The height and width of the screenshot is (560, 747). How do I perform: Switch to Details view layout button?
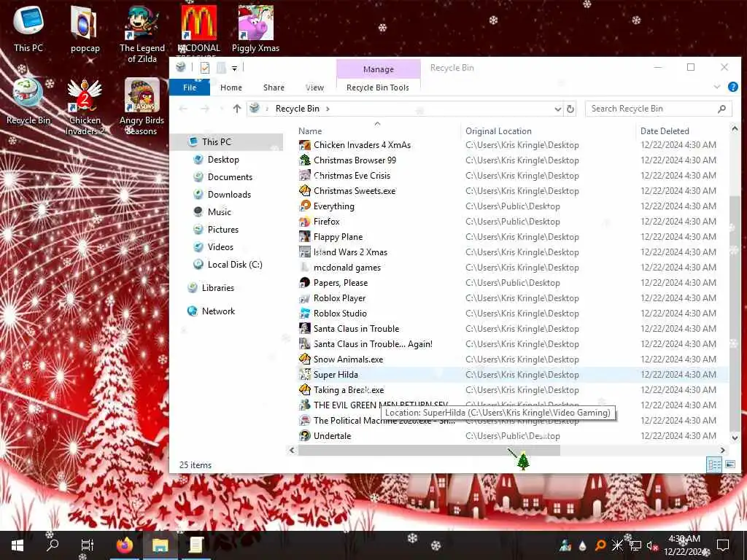(714, 464)
